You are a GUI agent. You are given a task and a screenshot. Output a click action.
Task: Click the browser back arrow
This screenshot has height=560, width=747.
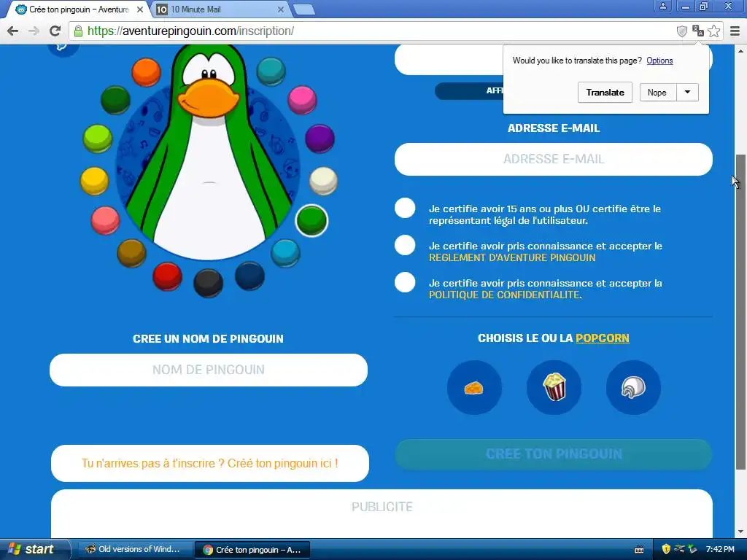point(13,31)
